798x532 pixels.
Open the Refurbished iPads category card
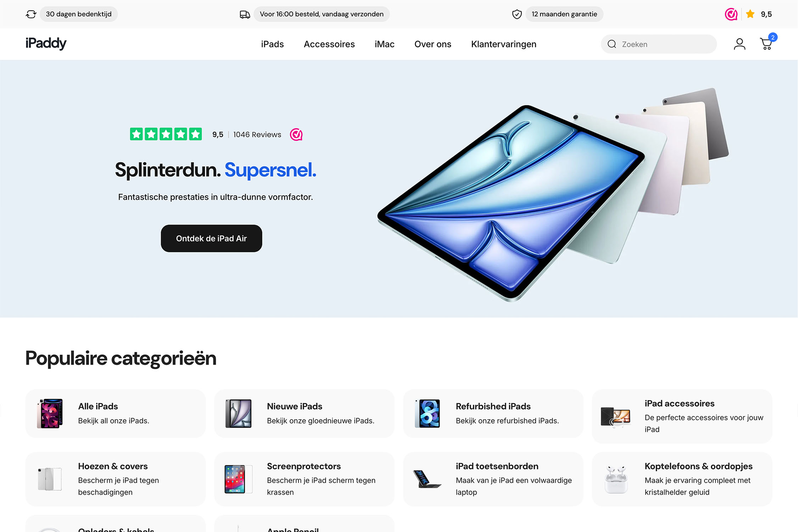pyautogui.click(x=493, y=414)
